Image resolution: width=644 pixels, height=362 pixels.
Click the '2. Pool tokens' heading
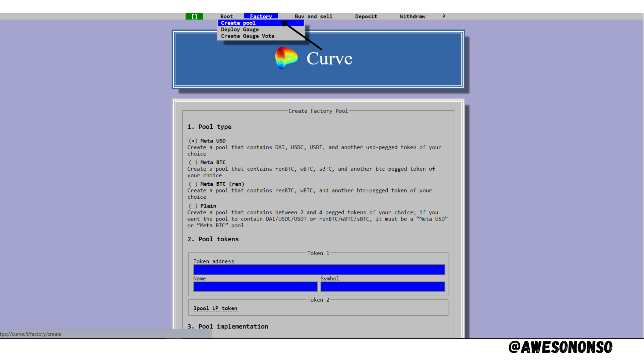click(x=213, y=239)
